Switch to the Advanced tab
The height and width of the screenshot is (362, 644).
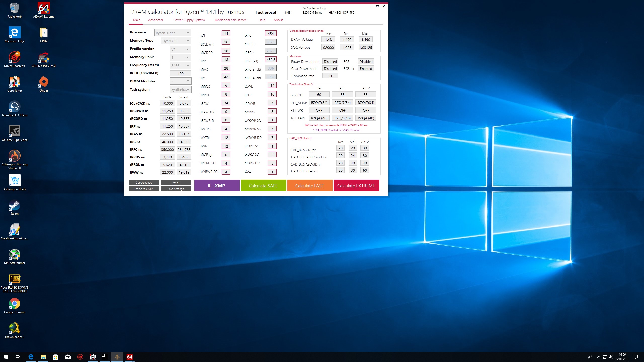click(155, 20)
